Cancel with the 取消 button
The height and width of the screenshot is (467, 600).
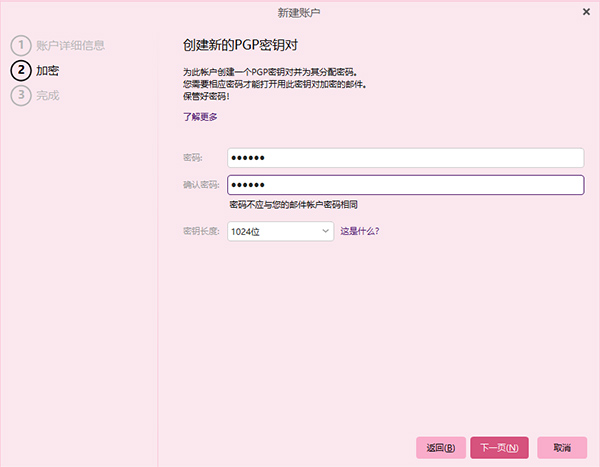(x=561, y=447)
